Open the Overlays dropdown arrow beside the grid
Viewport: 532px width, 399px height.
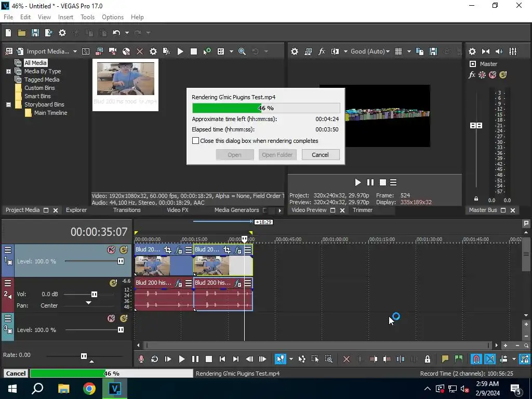(409, 51)
